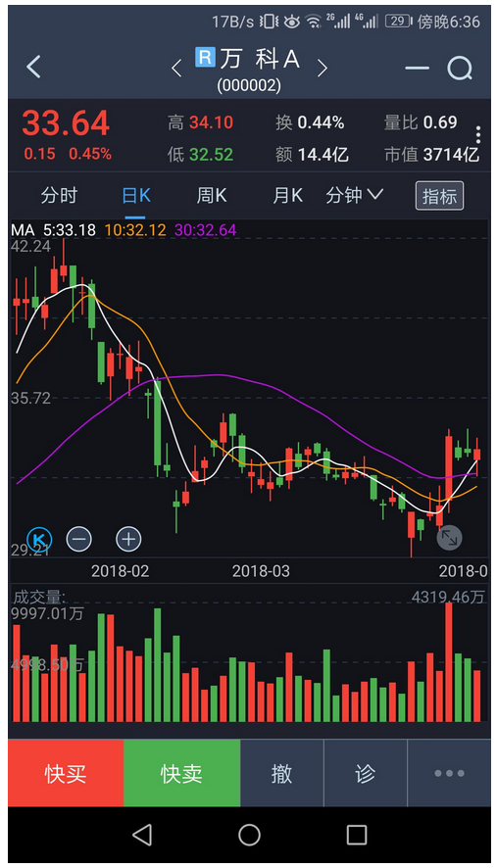
Task: Open the 分钟 dropdown
Action: pyautogui.click(x=354, y=195)
